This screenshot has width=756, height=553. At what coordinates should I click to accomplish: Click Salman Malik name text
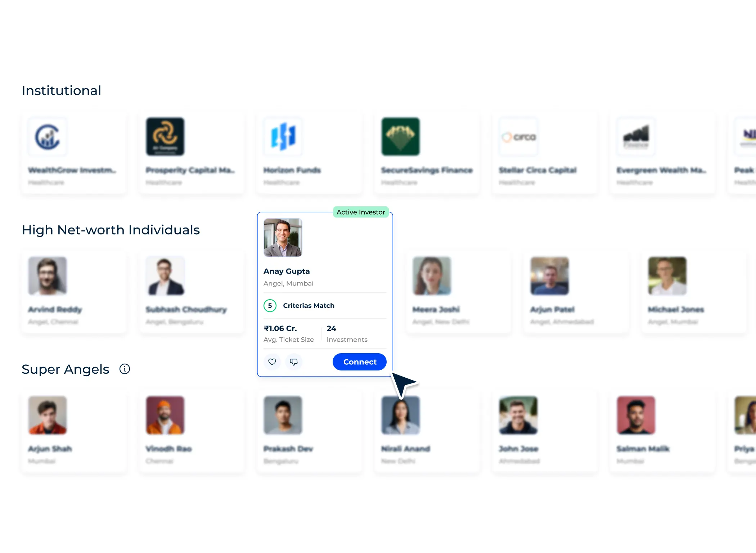[x=643, y=449]
